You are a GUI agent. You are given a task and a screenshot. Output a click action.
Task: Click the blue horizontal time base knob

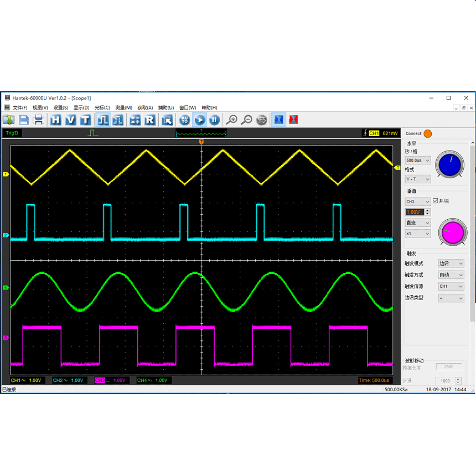449,164
